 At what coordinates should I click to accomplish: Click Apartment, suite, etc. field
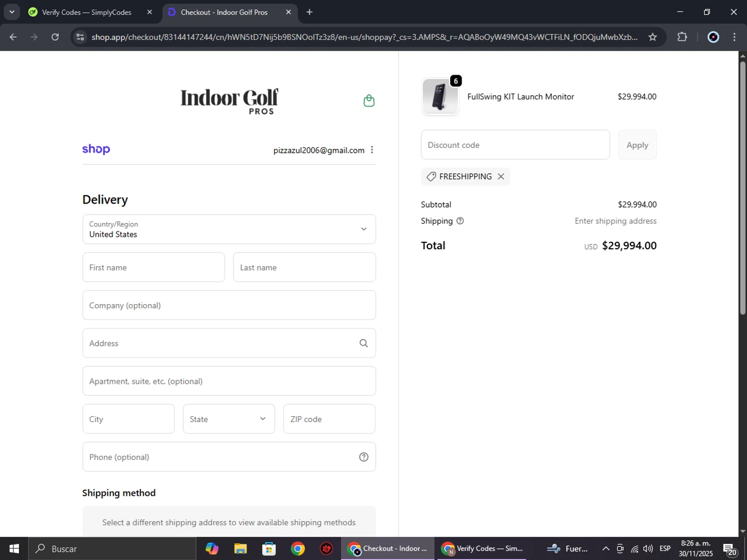tap(229, 381)
